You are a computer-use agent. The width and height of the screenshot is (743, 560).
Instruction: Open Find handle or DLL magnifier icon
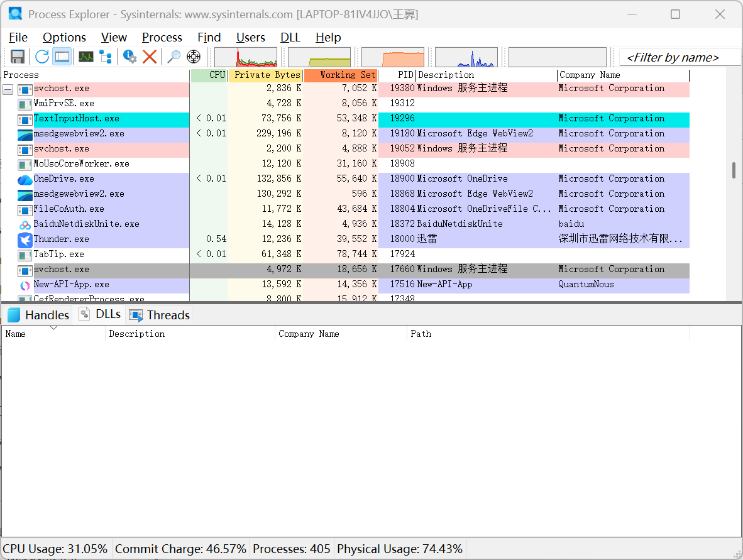pyautogui.click(x=174, y=57)
